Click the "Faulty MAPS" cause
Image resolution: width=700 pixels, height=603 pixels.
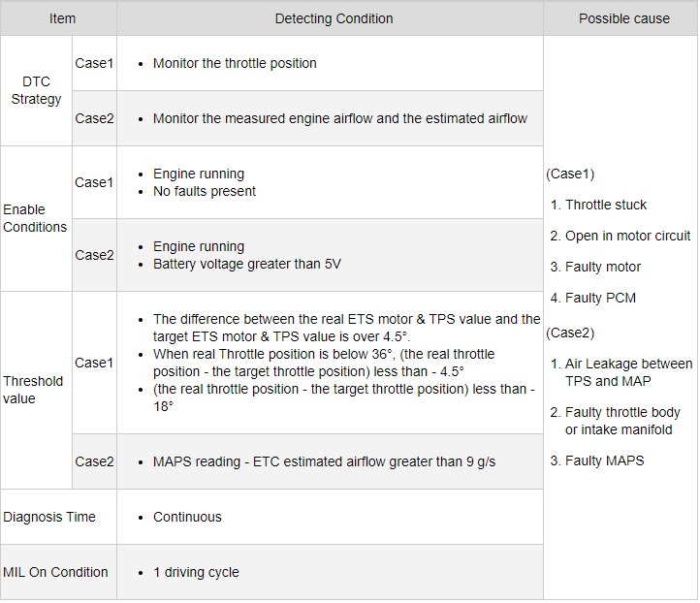coord(604,460)
